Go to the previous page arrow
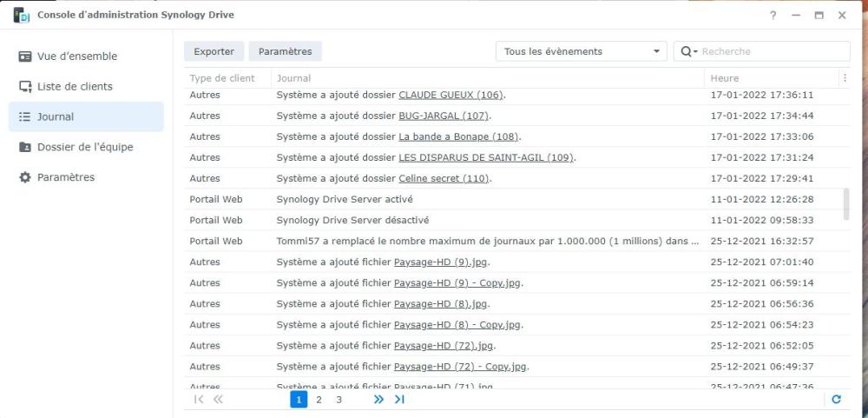The height and width of the screenshot is (418, 868). (x=218, y=399)
